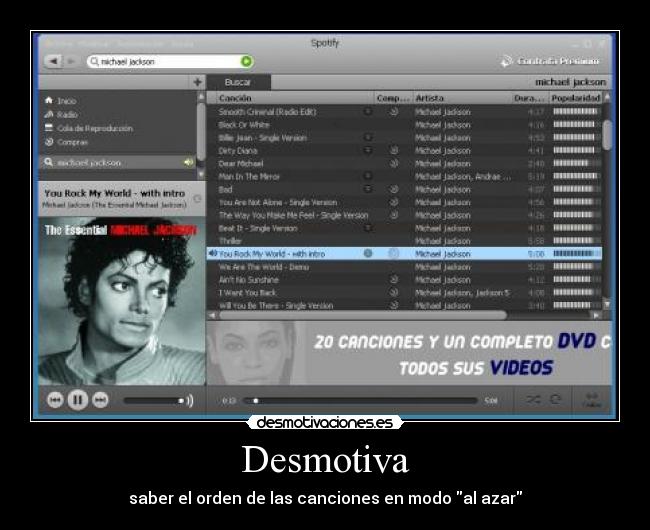Click info icon on Billie Jean row
Image resolution: width=650 pixels, height=530 pixels.
pyautogui.click(x=368, y=137)
